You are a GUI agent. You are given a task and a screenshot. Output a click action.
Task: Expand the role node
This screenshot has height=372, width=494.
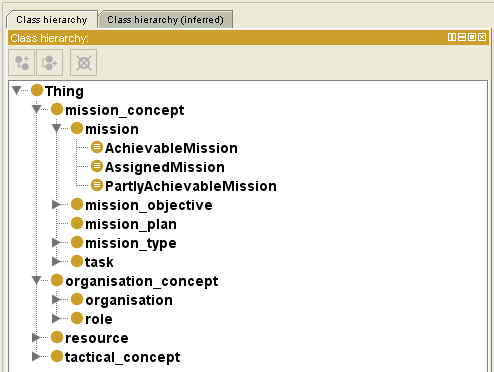56,318
